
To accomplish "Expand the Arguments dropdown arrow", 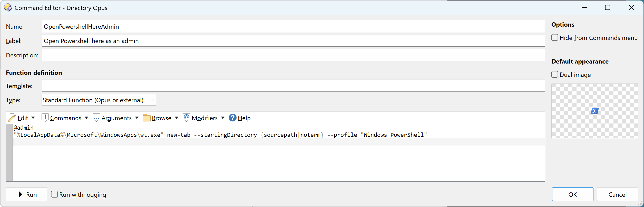I will click(137, 118).
